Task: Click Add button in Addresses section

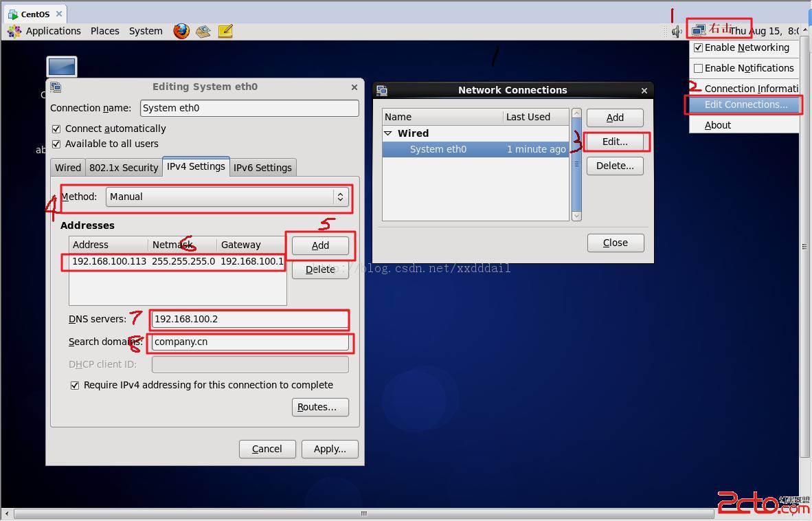Action: [320, 245]
